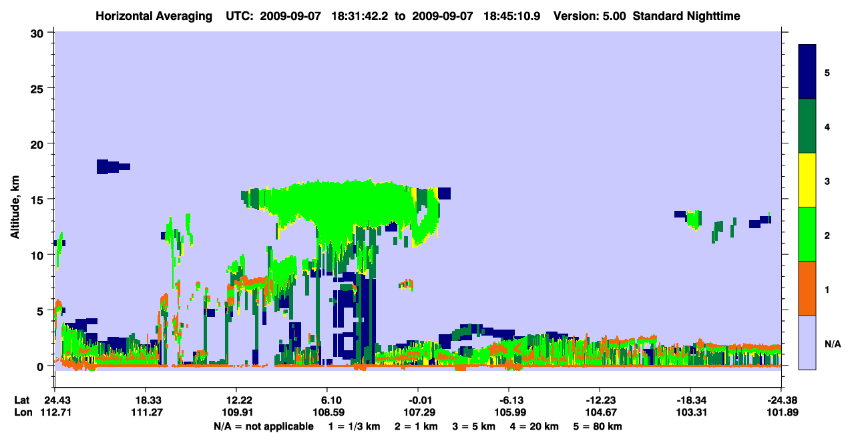Click the 'Lat' row label
This screenshot has width=868, height=445.
(x=22, y=400)
